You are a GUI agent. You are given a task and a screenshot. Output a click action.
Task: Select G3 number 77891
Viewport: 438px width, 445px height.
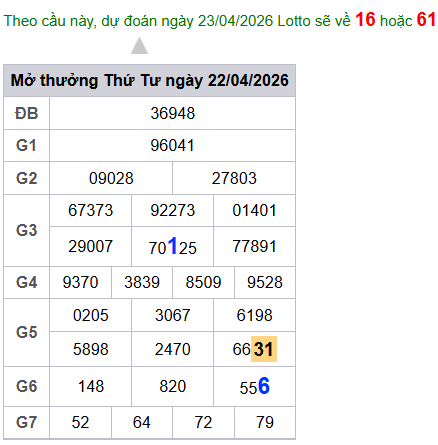(254, 246)
